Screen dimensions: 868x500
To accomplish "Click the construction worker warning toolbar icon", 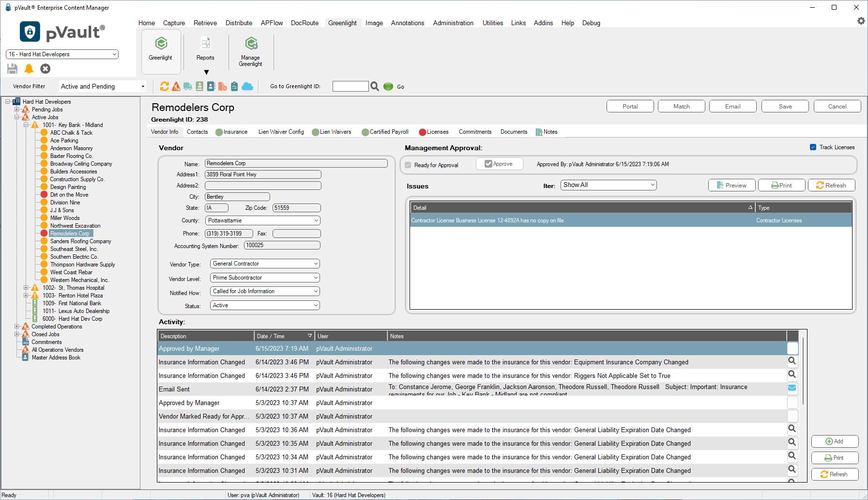I will tap(176, 86).
